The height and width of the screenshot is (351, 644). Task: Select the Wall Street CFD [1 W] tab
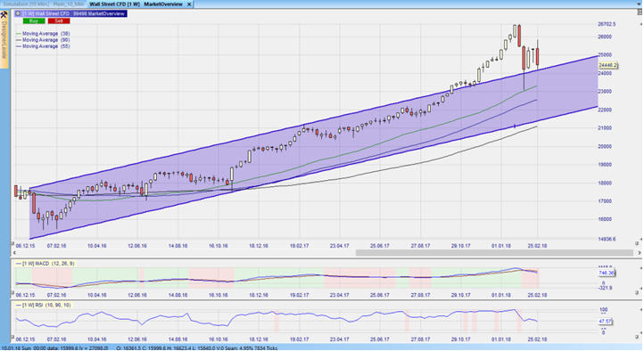[114, 4]
